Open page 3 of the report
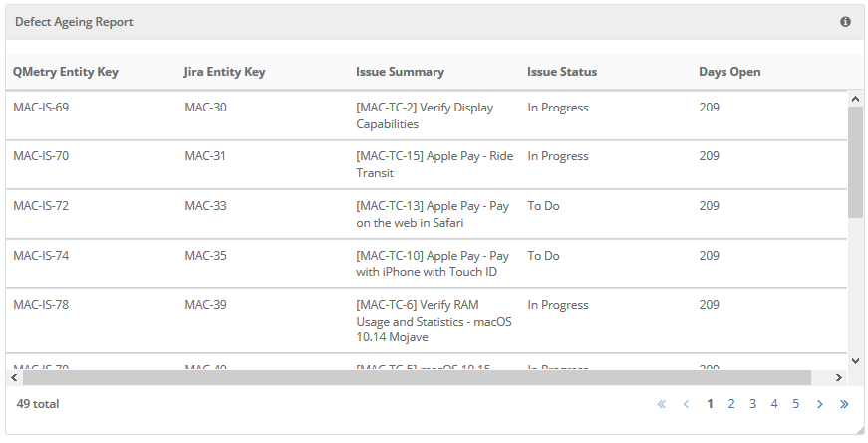The image size is (868, 443). pos(752,404)
